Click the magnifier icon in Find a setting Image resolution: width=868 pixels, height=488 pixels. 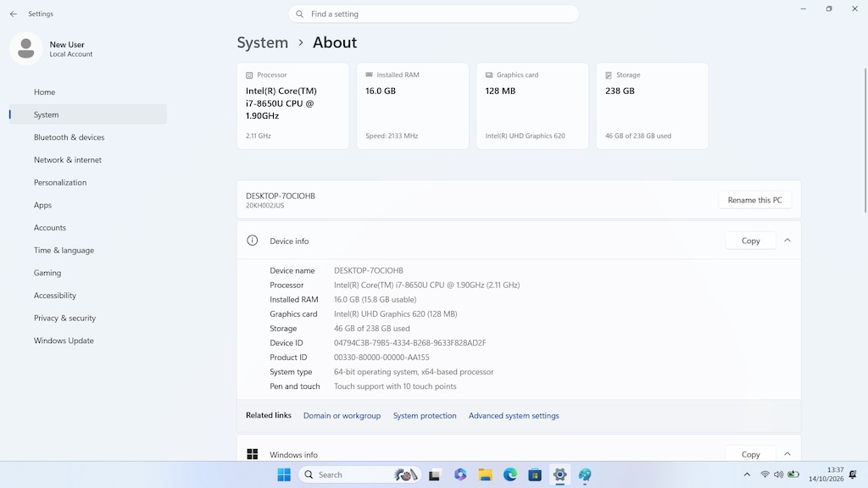tap(299, 14)
